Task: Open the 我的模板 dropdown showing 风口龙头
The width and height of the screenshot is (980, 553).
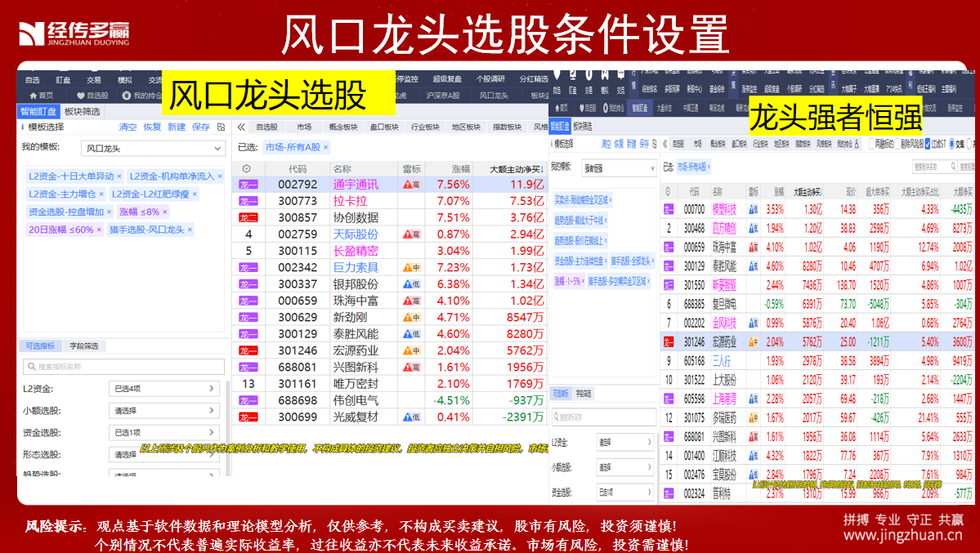Action: 153,149
